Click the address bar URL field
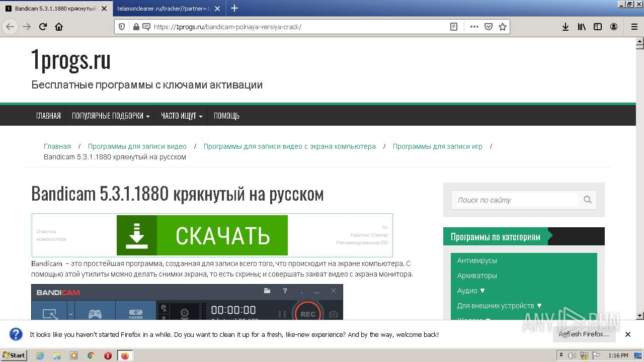Screen dimensions: 644x362 [299, 27]
